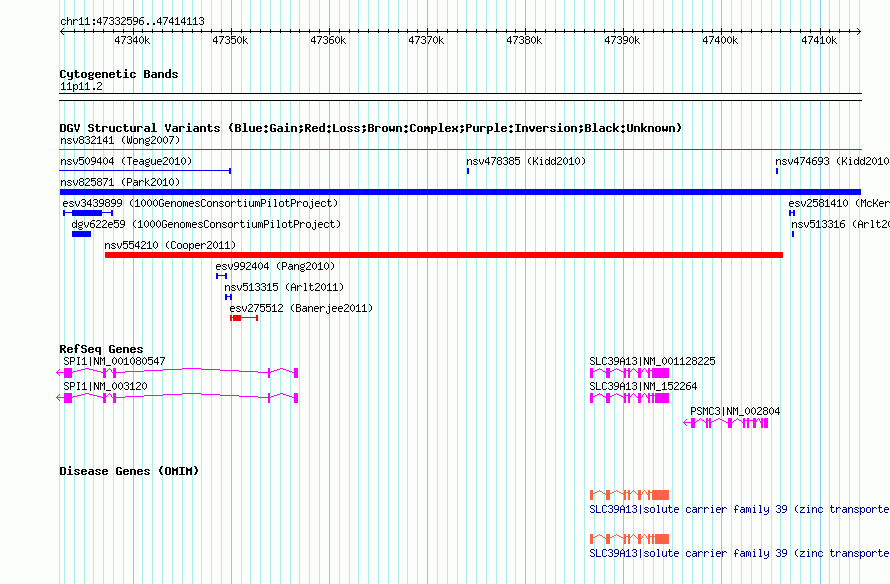890x584 pixels.
Task: Click the Cytogenetic Bands track title
Action: [x=119, y=74]
